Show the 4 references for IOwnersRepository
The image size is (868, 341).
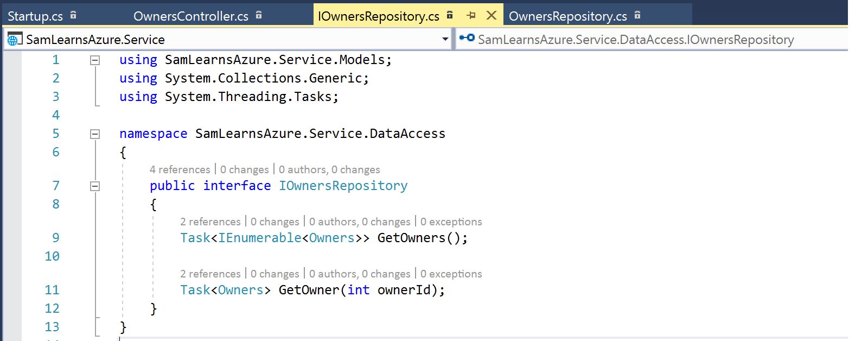[180, 170]
